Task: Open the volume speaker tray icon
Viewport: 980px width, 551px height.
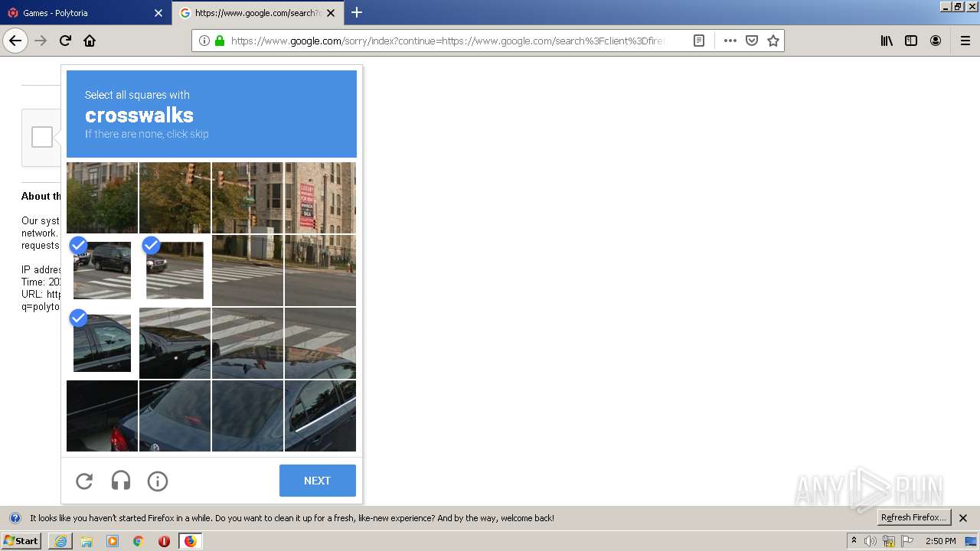Action: [871, 541]
